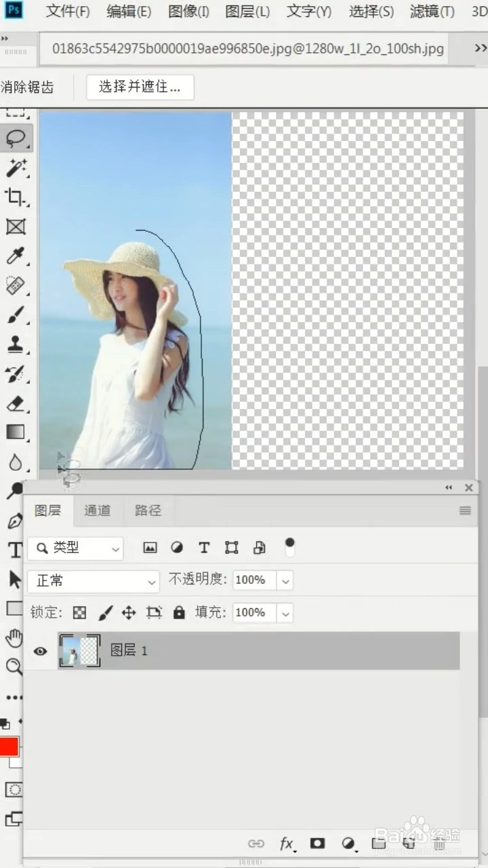This screenshot has width=488, height=868.
Task: Open the Edit Toolbar three-dots button
Action: [14, 697]
